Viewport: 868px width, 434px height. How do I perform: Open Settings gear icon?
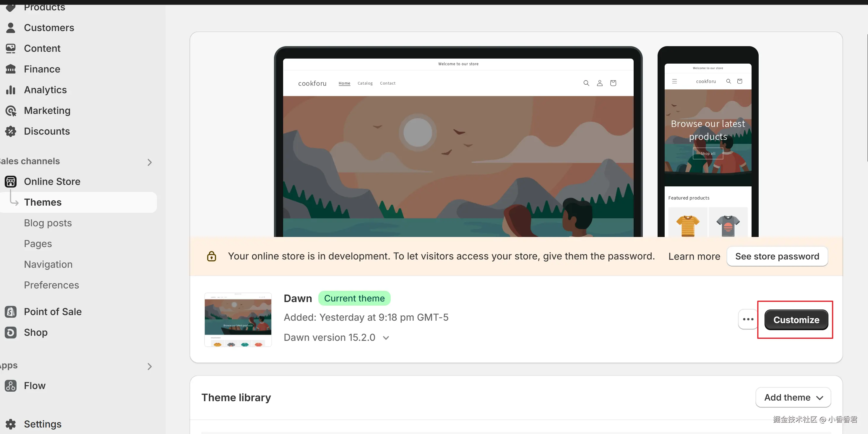[x=11, y=424]
